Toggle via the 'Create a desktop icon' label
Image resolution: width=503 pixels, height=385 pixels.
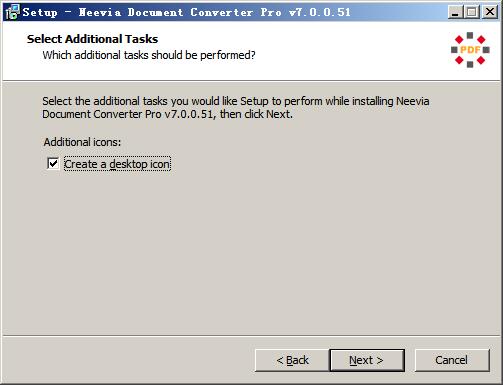[x=117, y=164]
